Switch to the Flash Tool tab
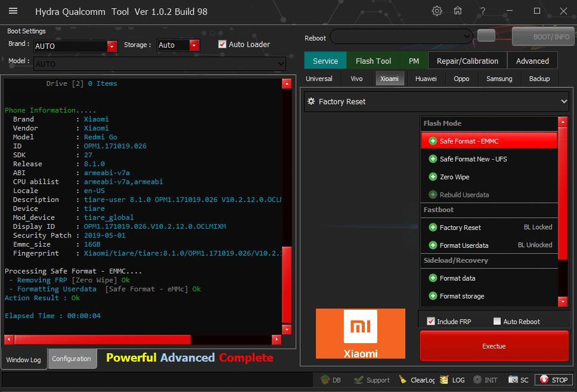 pyautogui.click(x=373, y=61)
